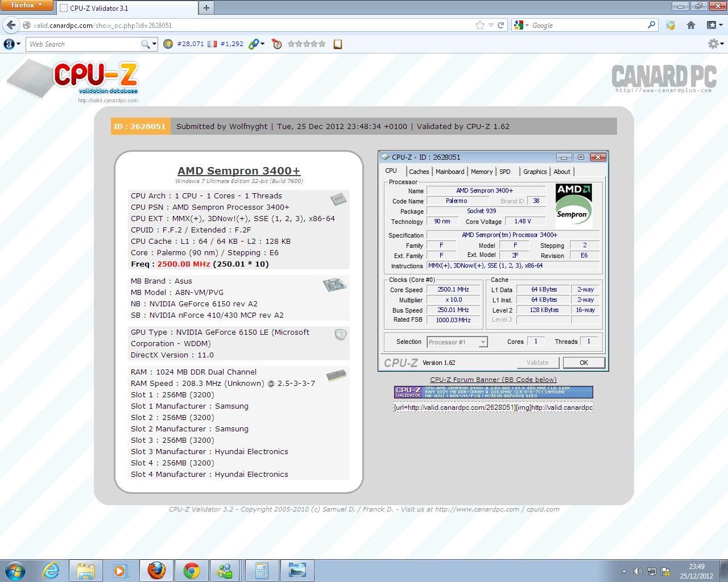
Task: Go back with the browser back arrow
Action: click(11, 25)
